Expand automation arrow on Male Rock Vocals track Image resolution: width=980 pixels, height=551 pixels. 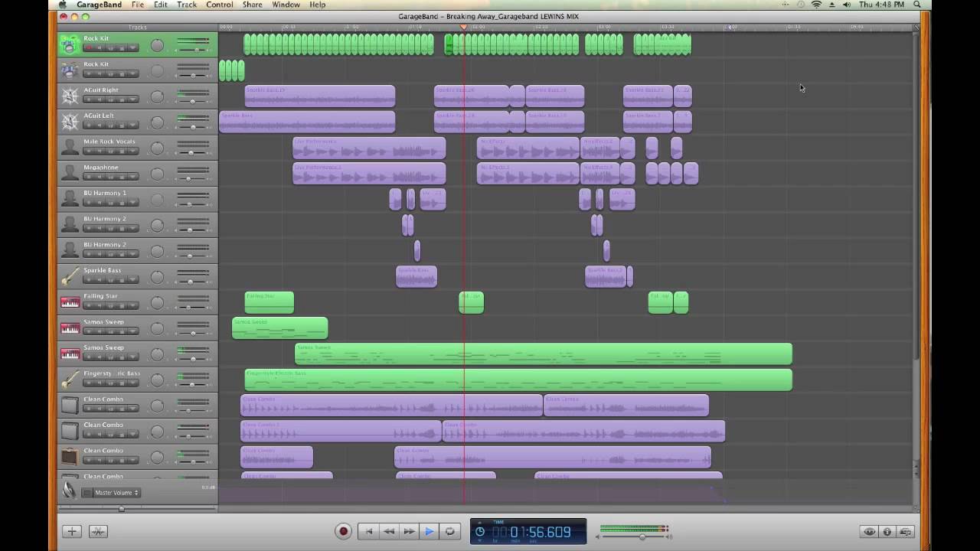tap(133, 152)
